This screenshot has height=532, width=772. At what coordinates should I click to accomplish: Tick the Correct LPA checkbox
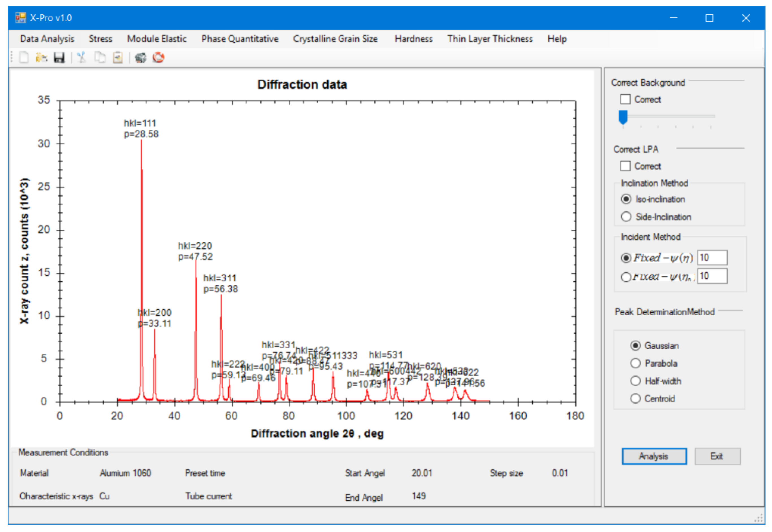pos(625,166)
